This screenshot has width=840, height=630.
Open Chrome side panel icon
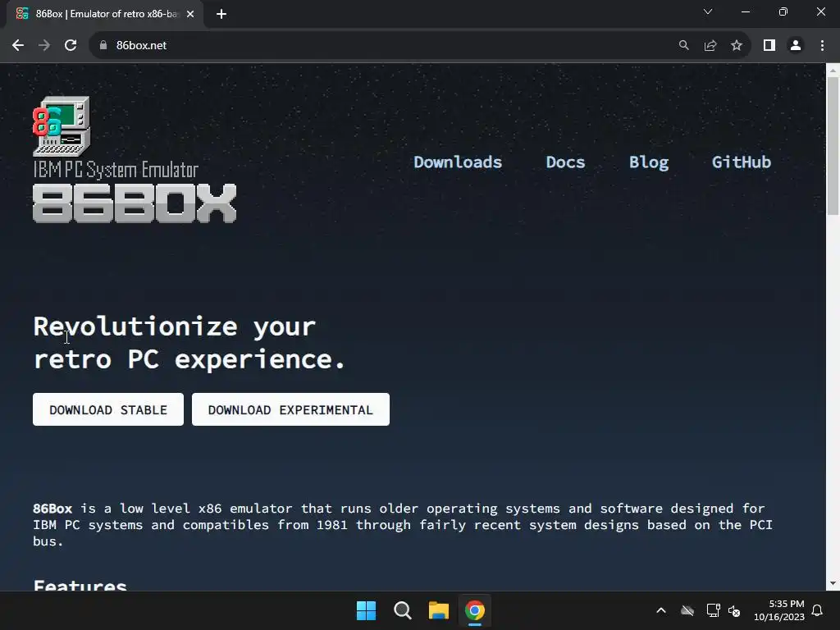769,46
